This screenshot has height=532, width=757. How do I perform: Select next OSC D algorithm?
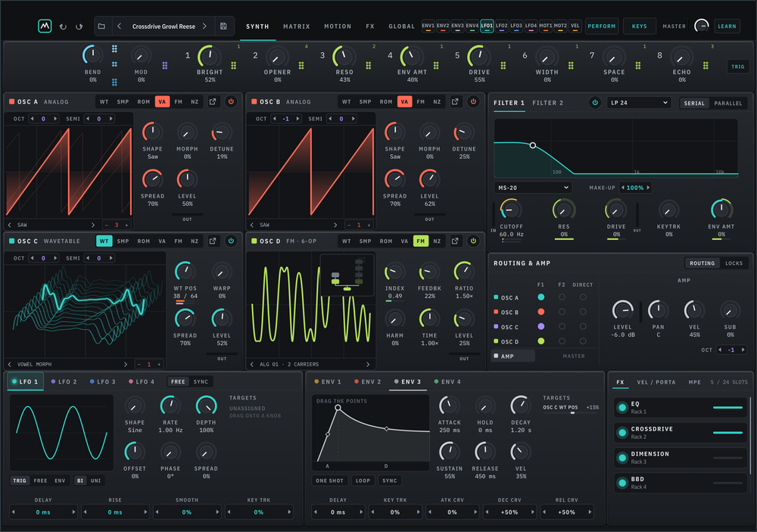pyautogui.click(x=368, y=365)
